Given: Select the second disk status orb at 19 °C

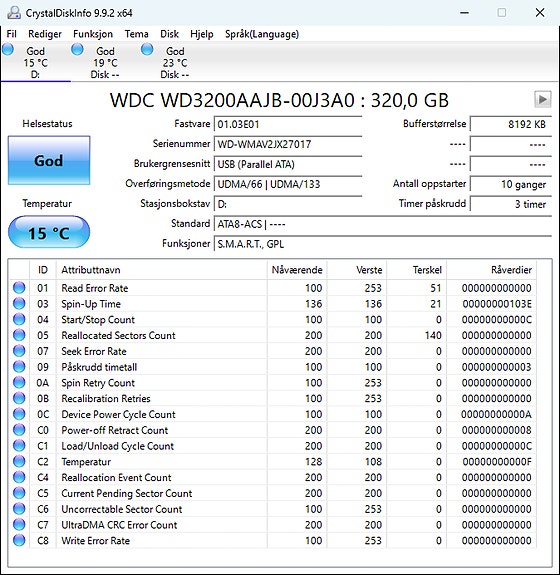Looking at the screenshot, I should 77,50.
